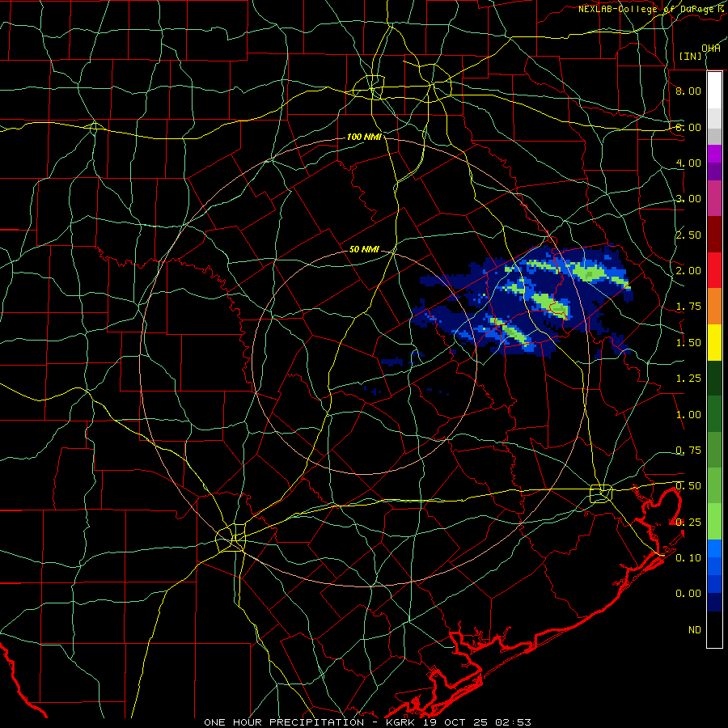Pick the orange legend swatch
Screen dimensions: 728x728
[x=714, y=307]
